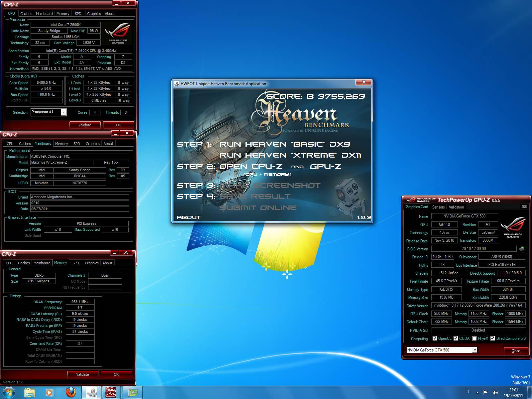Click Validate in top CPU-Z window
Viewport: 532px width, 399px height.
click(85, 125)
